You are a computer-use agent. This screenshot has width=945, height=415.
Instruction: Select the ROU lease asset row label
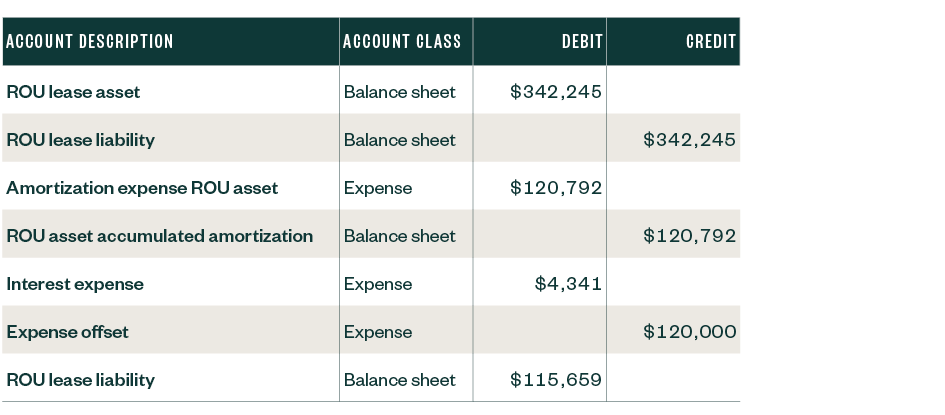[x=73, y=92]
